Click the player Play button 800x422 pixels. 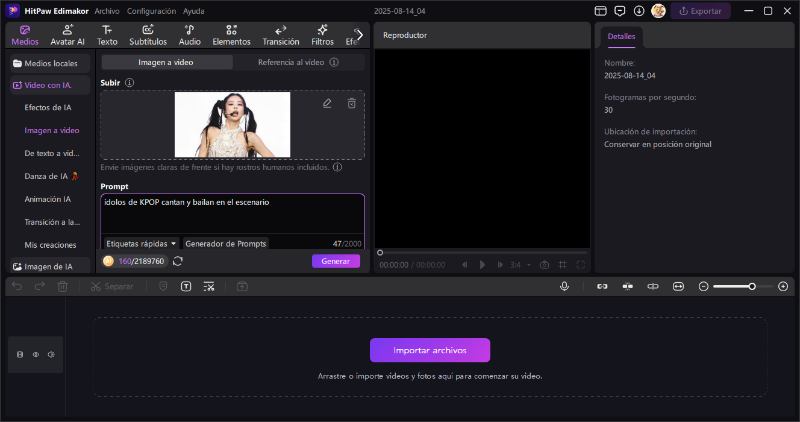(x=482, y=265)
